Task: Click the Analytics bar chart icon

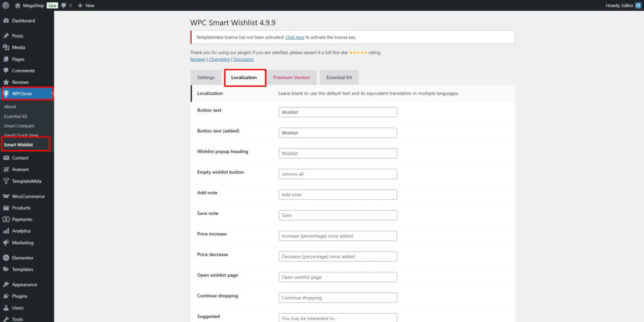Action: click(6, 231)
